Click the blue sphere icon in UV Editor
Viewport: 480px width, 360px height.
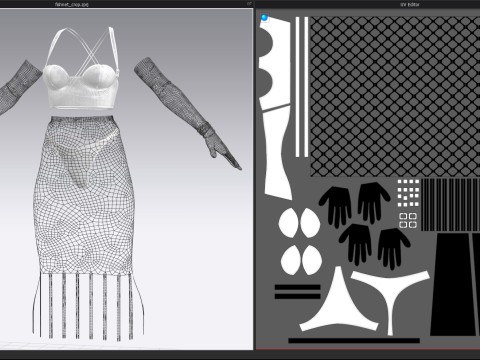click(265, 18)
